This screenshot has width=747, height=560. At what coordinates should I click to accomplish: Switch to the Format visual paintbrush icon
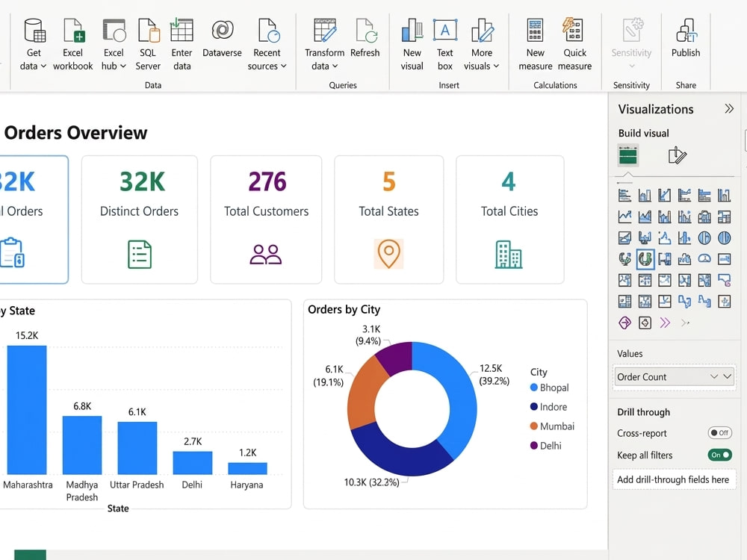[677, 155]
